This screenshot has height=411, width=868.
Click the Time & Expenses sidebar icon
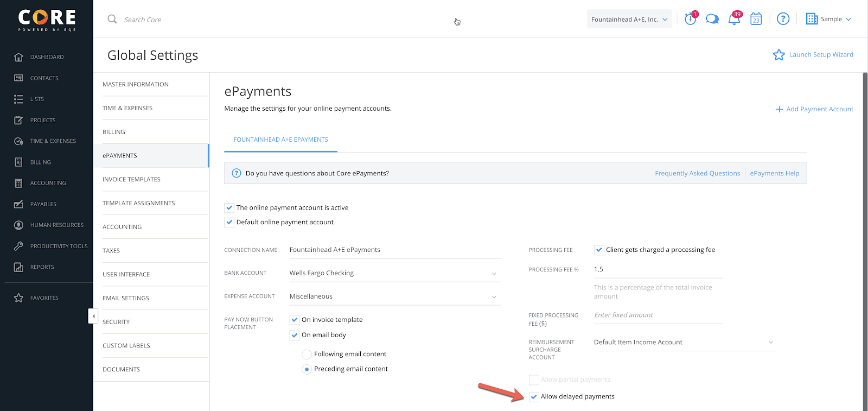[19, 141]
